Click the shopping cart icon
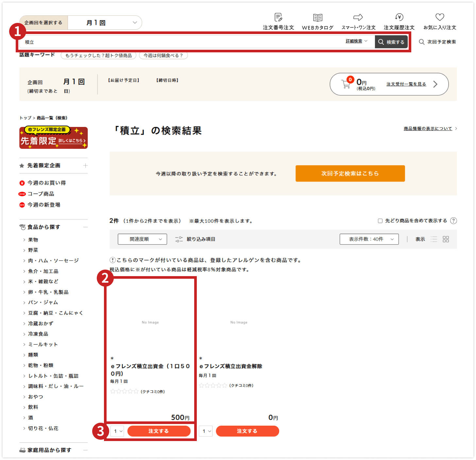476x460 pixels. (x=347, y=84)
